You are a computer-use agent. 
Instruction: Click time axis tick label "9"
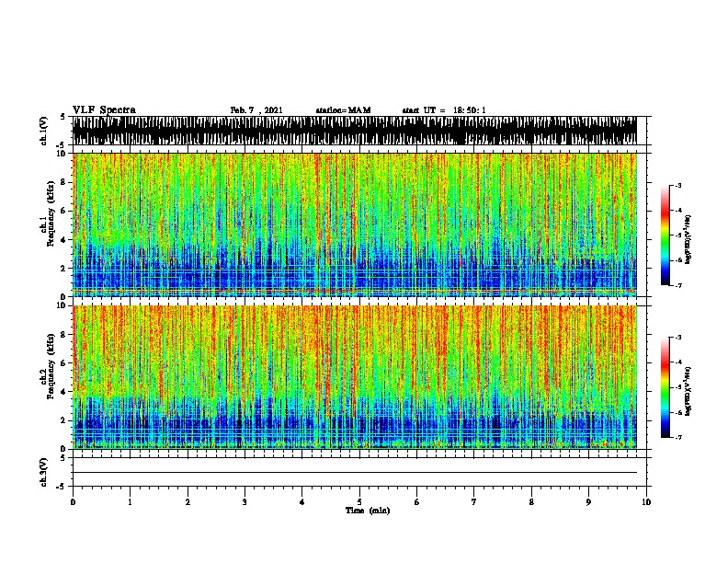[588, 502]
